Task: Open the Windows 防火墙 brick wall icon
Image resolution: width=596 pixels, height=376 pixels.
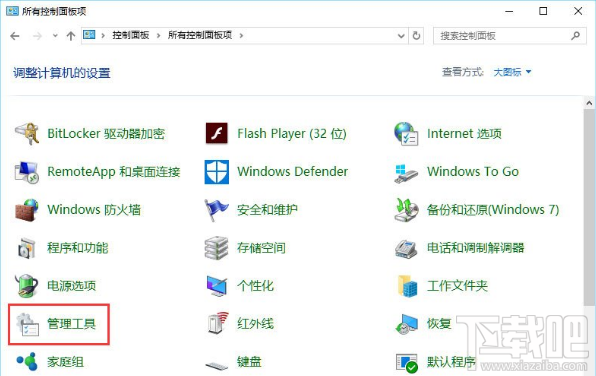Action: [27, 210]
